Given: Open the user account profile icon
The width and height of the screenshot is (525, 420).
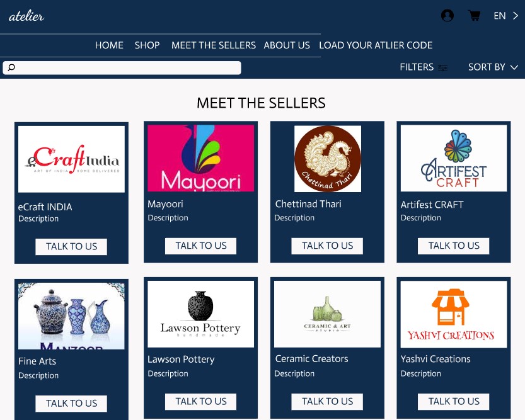Looking at the screenshot, I should coord(447,15).
